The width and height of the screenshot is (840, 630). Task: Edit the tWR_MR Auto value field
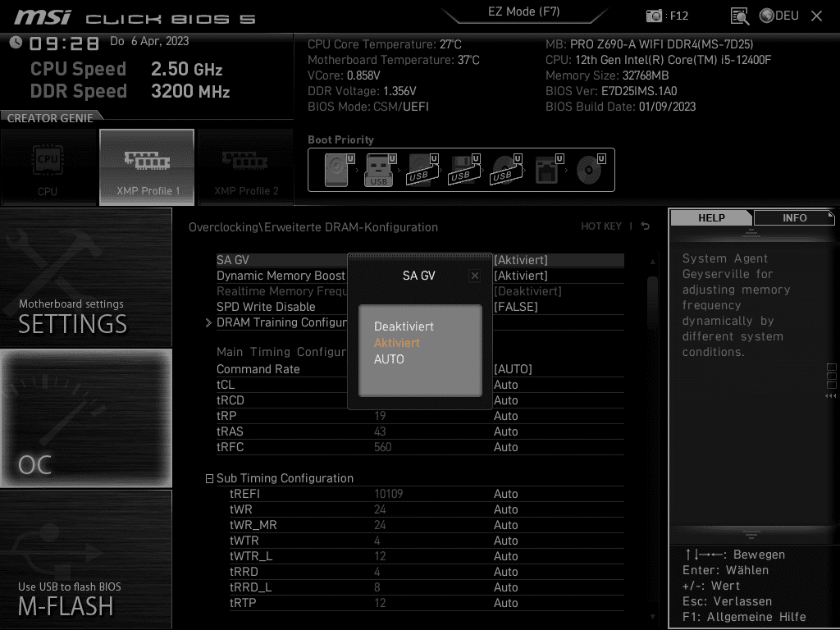pos(505,524)
